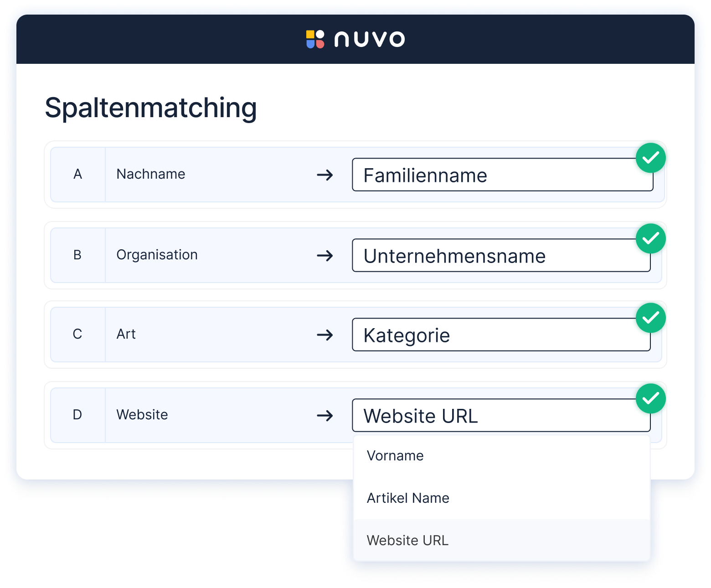Click the green checkmark on the Familienname row
This screenshot has height=588, width=711.
coord(650,158)
